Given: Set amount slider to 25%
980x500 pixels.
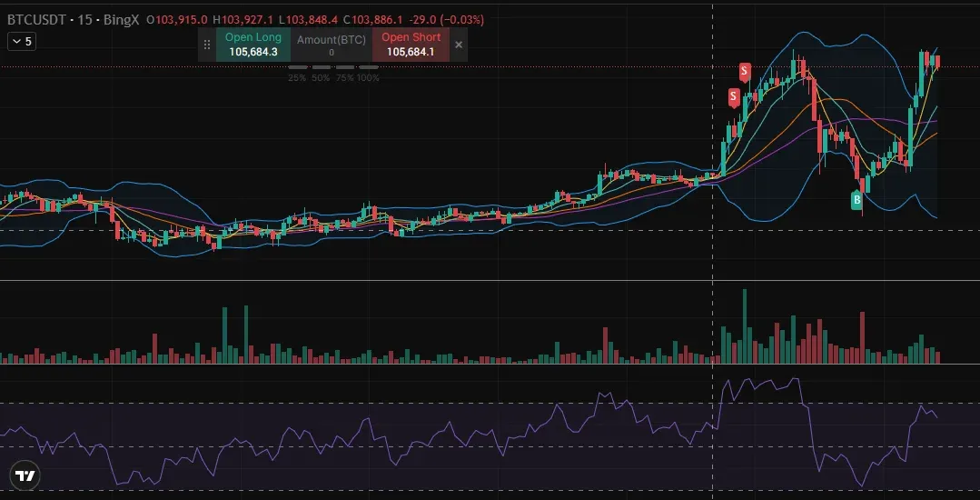Looking at the screenshot, I should pyautogui.click(x=298, y=77).
